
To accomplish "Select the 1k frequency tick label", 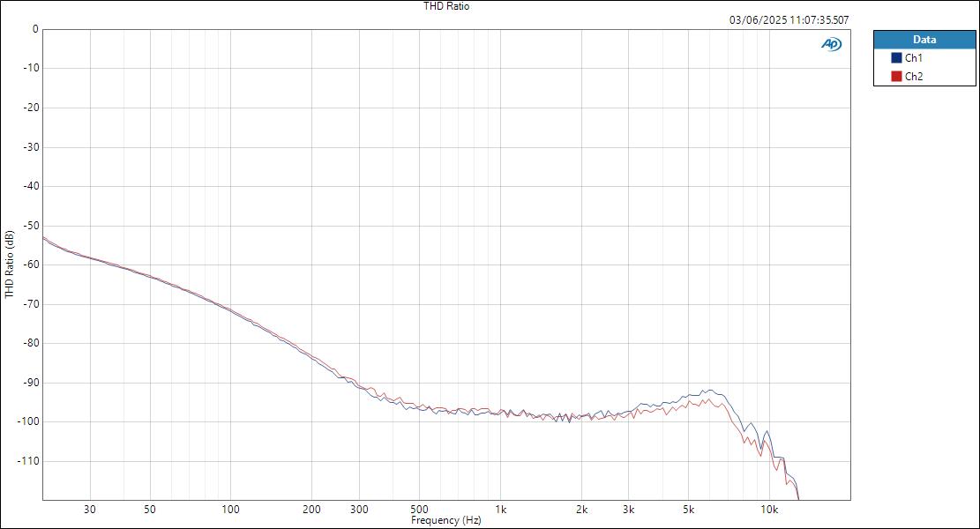I will click(x=499, y=510).
